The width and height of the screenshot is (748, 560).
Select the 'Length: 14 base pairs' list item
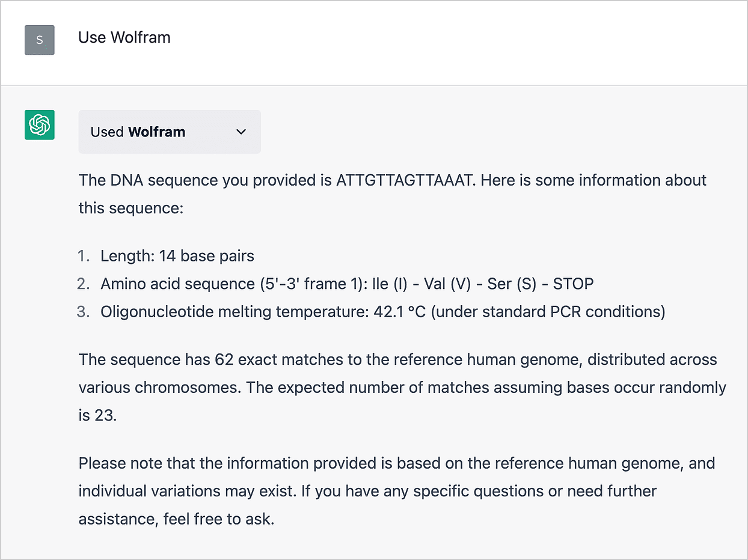click(177, 256)
